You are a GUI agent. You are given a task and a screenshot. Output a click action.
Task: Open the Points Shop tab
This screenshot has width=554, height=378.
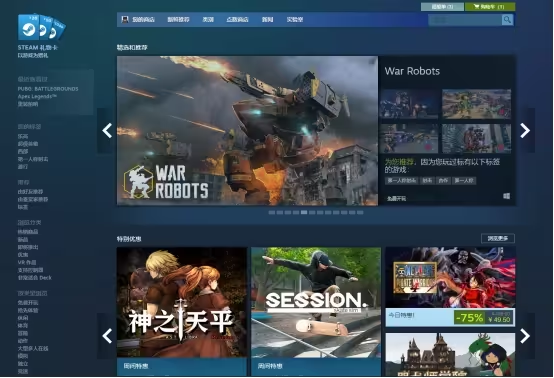click(x=237, y=20)
